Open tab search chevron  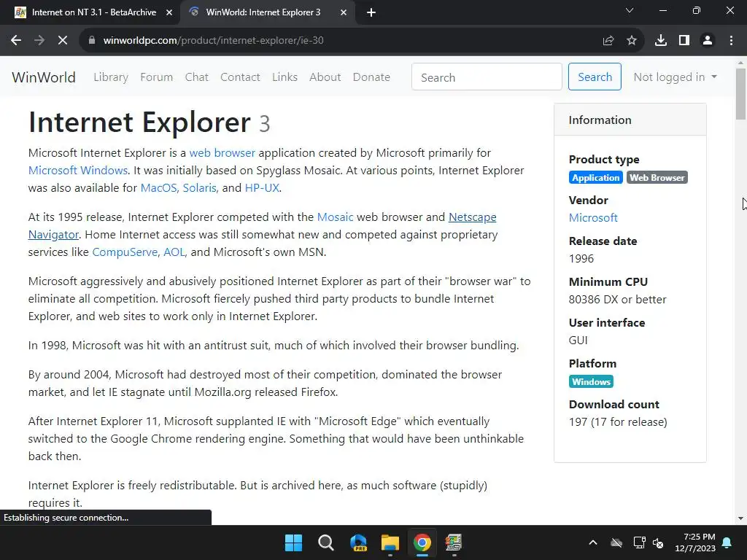[x=630, y=10]
